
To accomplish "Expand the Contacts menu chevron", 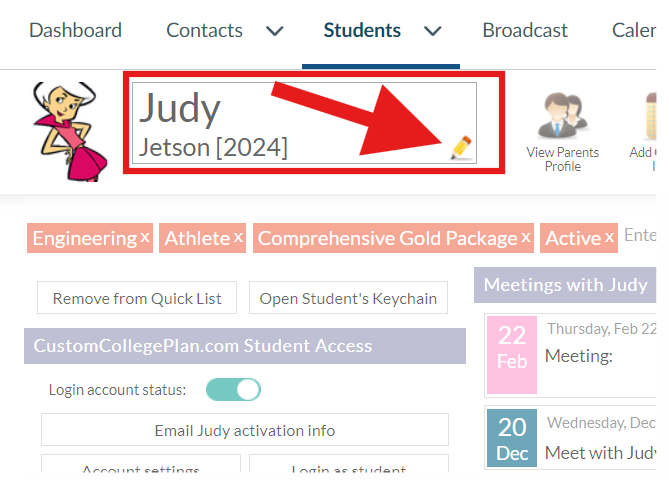I will pos(275,31).
